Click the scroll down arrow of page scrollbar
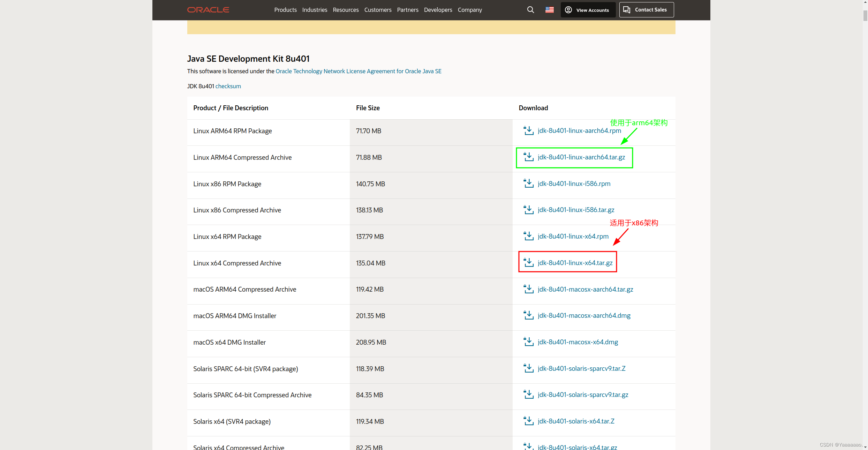The height and width of the screenshot is (450, 868). (865, 447)
